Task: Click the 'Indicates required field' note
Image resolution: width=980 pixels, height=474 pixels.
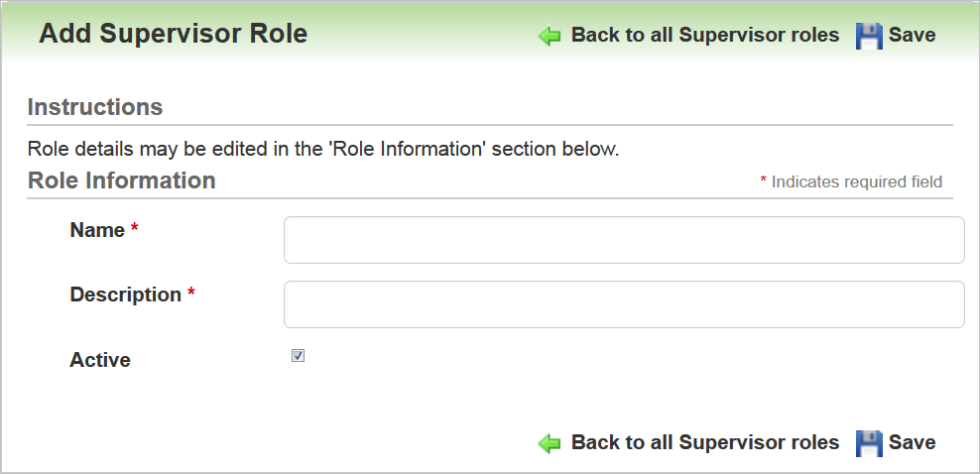Action: click(x=856, y=181)
